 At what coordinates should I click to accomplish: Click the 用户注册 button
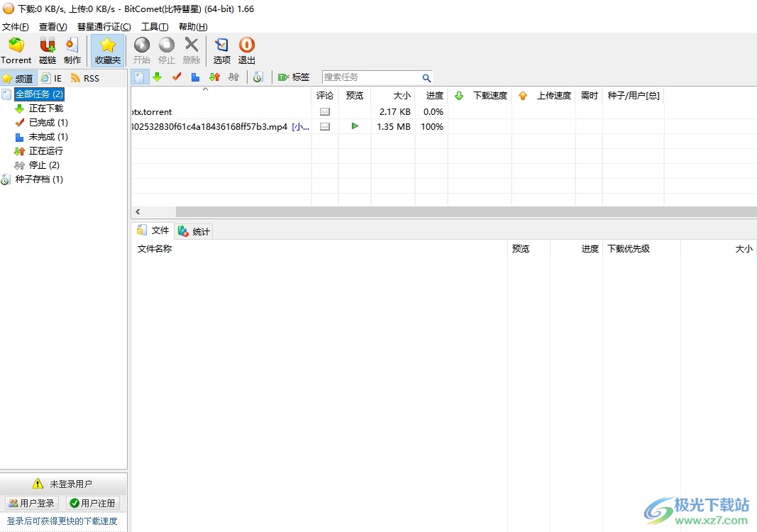pos(93,503)
